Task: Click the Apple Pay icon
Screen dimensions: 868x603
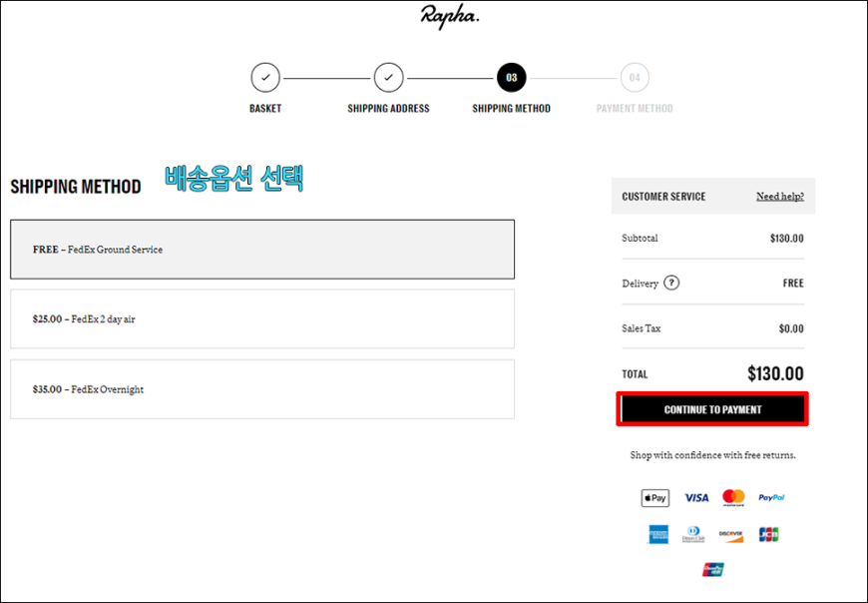Action: [x=655, y=498]
